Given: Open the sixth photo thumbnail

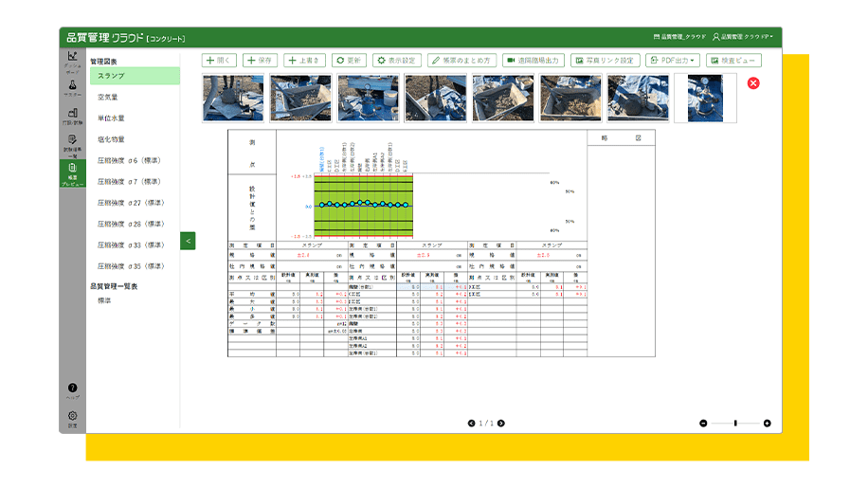Looking at the screenshot, I should 570,98.
